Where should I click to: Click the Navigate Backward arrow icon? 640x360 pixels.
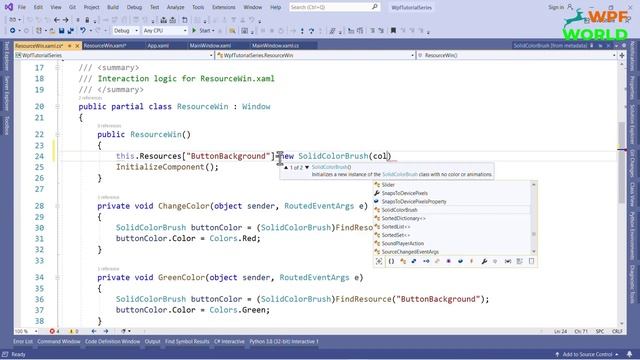tap(57, 20)
